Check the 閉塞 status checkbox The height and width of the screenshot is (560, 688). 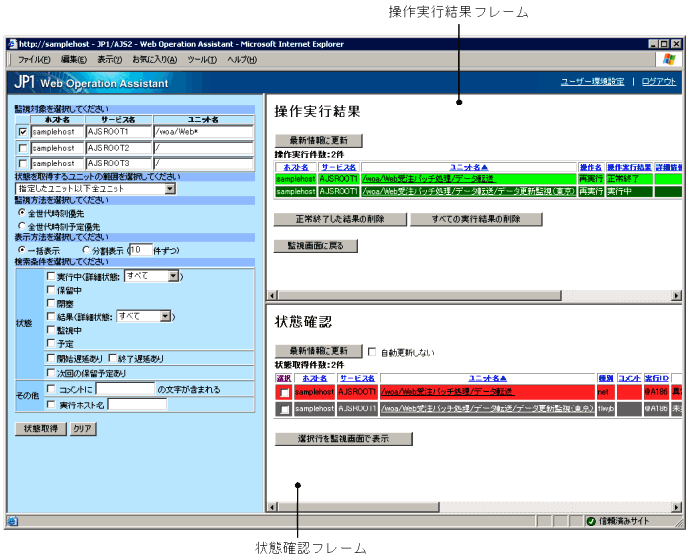tap(51, 303)
